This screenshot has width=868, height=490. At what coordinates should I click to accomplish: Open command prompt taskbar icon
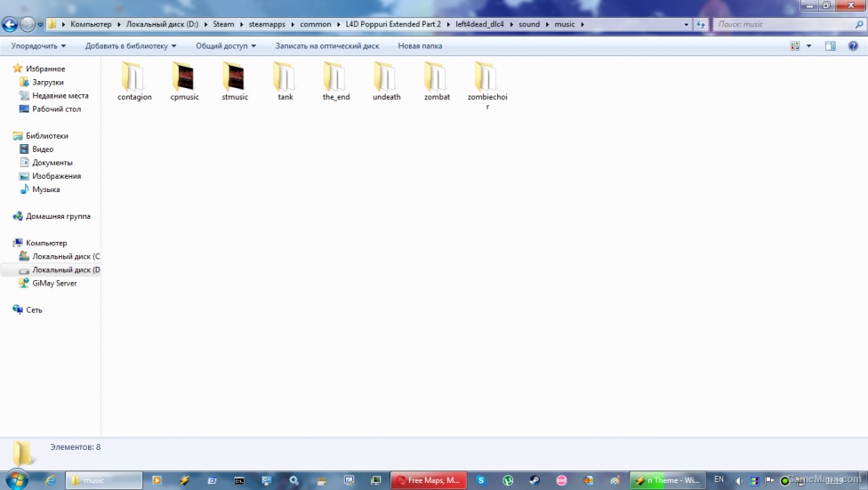tap(239, 480)
